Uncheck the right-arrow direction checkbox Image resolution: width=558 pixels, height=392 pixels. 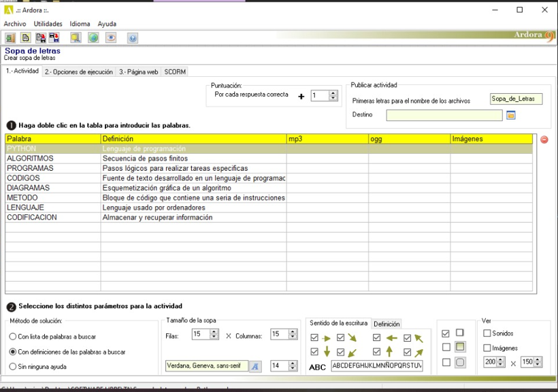(314, 338)
